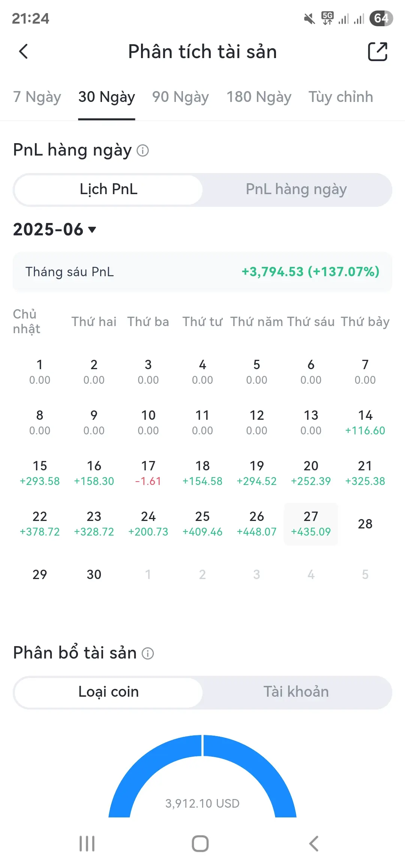The image size is (405, 868).
Task: Open the Tùy chỉnh custom range tab
Action: pos(340,97)
